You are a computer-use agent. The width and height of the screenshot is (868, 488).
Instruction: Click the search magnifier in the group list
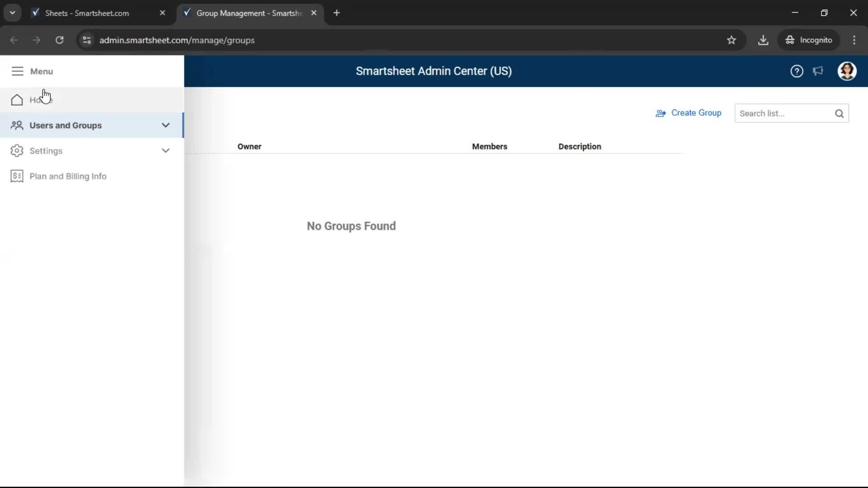point(840,113)
